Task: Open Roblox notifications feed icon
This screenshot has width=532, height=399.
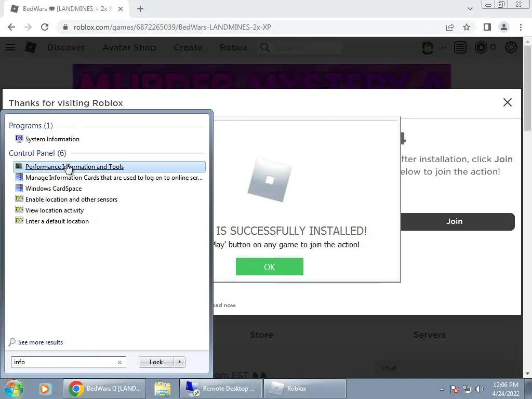Action: click(460, 47)
